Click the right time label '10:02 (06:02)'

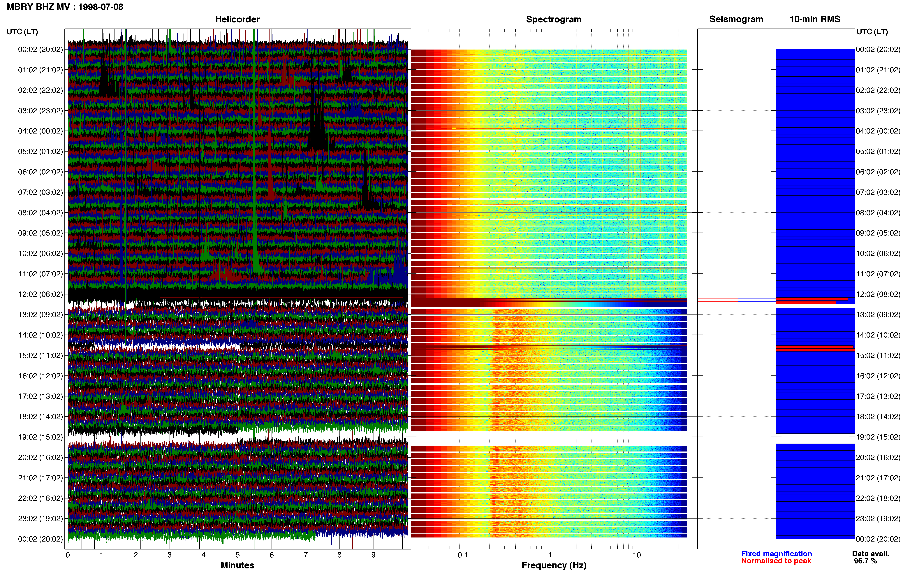878,253
